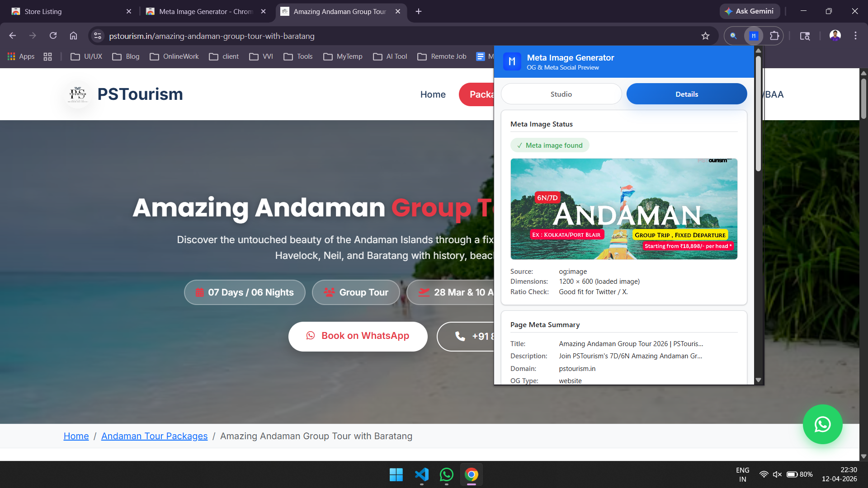Open the site information icon in address bar
This screenshot has width=868, height=488.
tap(97, 36)
